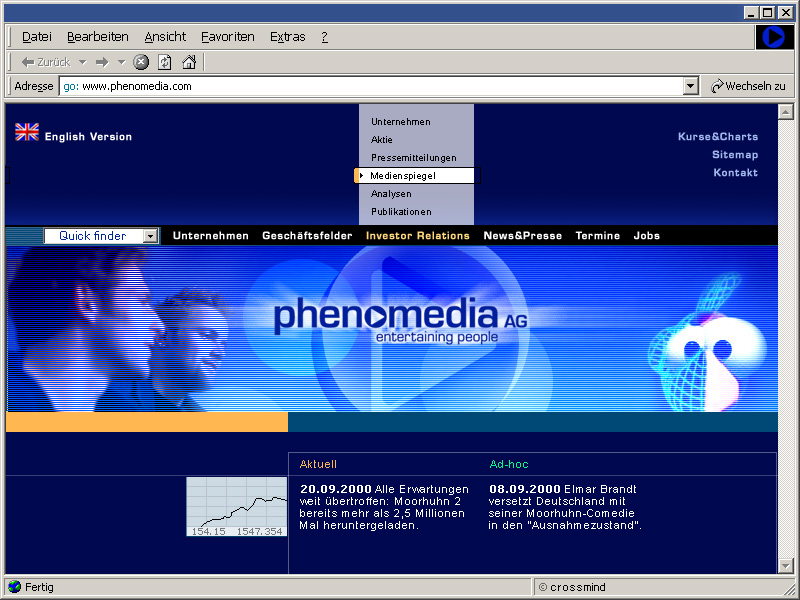The width and height of the screenshot is (800, 600).
Task: Click the stock chart thumbnail
Action: coord(237,507)
